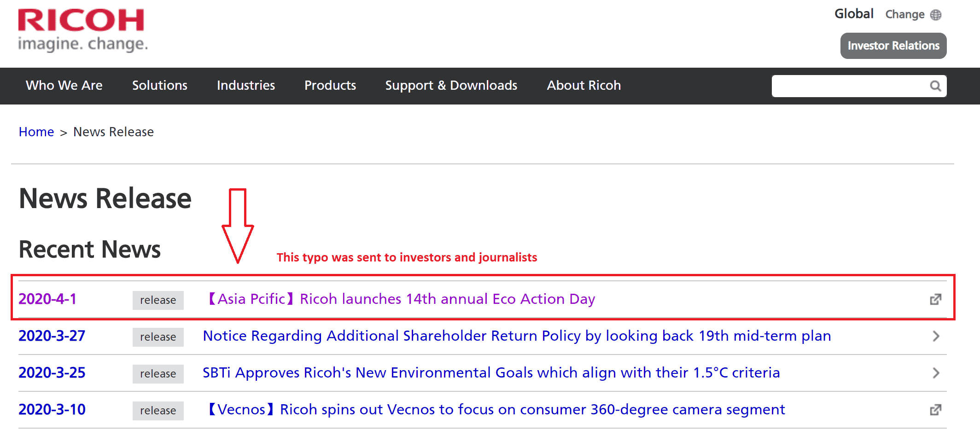Open SBTi Approves Environmental Goals article

491,373
